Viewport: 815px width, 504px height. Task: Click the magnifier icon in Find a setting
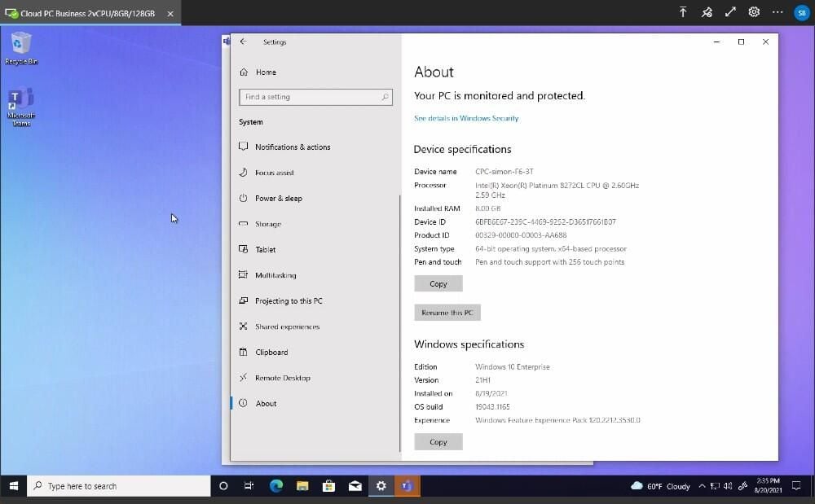(x=385, y=97)
